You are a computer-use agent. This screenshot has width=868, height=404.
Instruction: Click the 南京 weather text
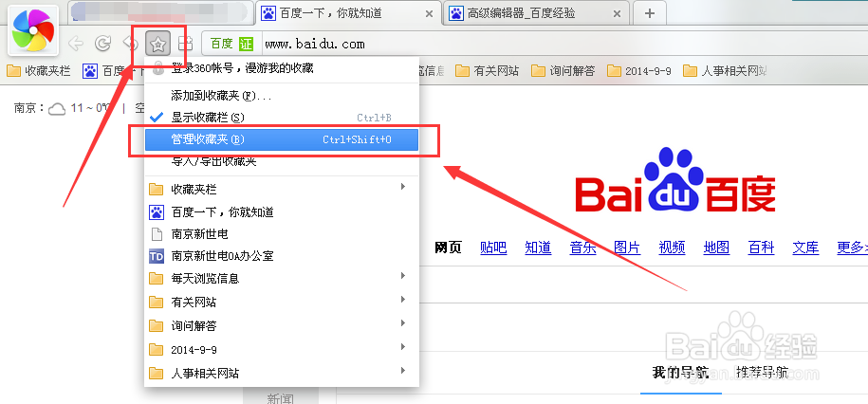(28, 108)
